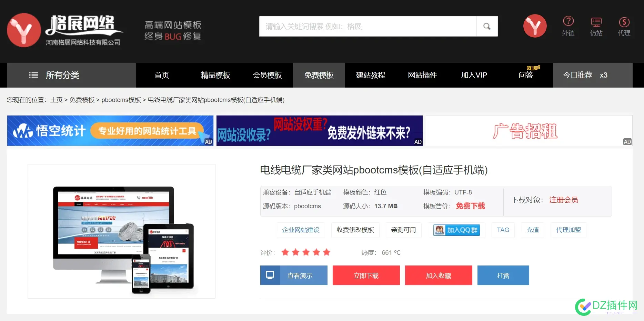The image size is (644, 321).
Task: Click the 格展网络 logo in the header
Action: click(x=65, y=30)
